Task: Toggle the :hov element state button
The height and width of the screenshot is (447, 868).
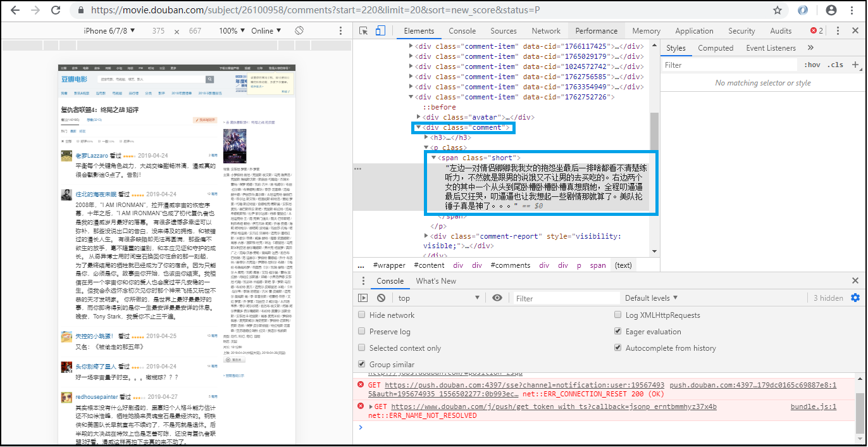Action: (812, 65)
